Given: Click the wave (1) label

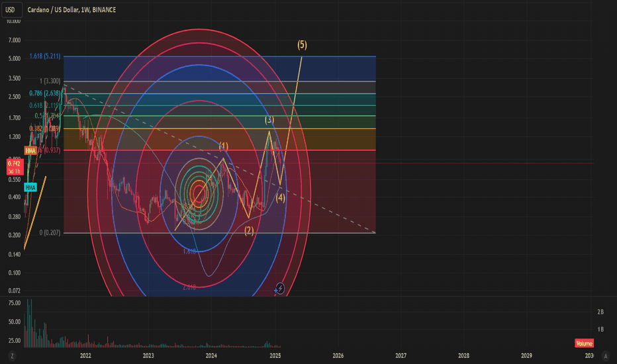Looking at the screenshot, I should (224, 146).
